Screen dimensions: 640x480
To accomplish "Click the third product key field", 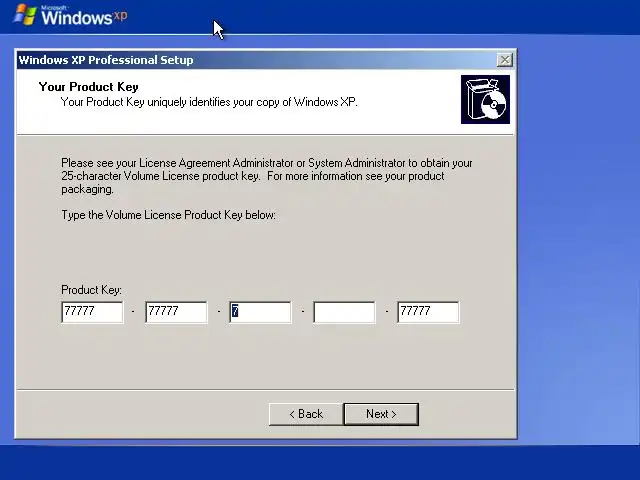I will [260, 312].
